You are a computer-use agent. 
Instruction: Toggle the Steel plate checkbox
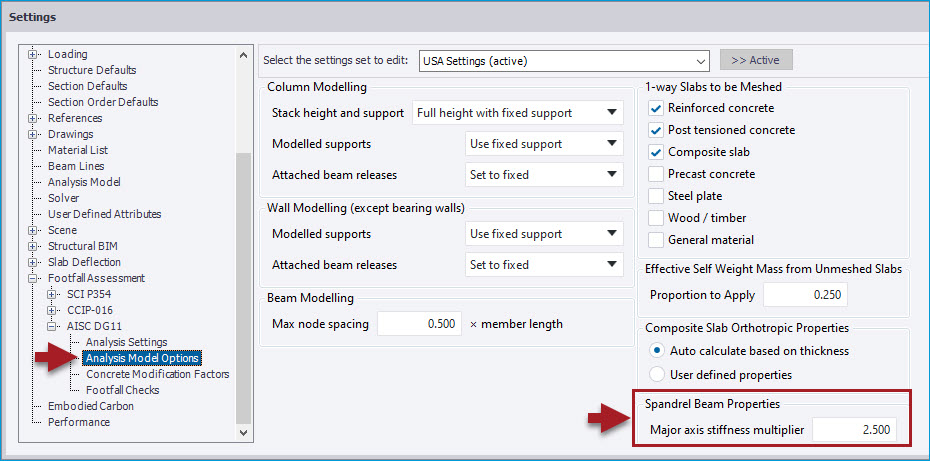tap(656, 196)
